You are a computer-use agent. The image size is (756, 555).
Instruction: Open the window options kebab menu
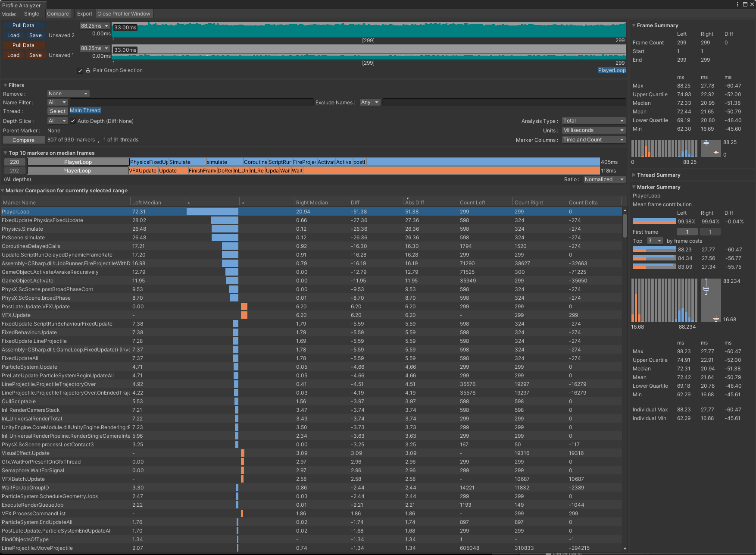[x=737, y=4]
